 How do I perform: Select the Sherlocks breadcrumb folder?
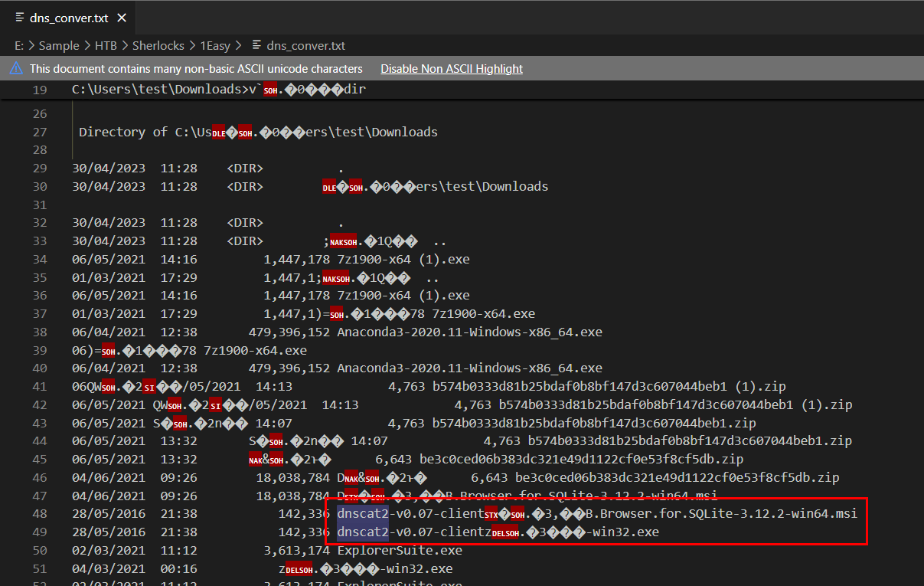pyautogui.click(x=158, y=46)
